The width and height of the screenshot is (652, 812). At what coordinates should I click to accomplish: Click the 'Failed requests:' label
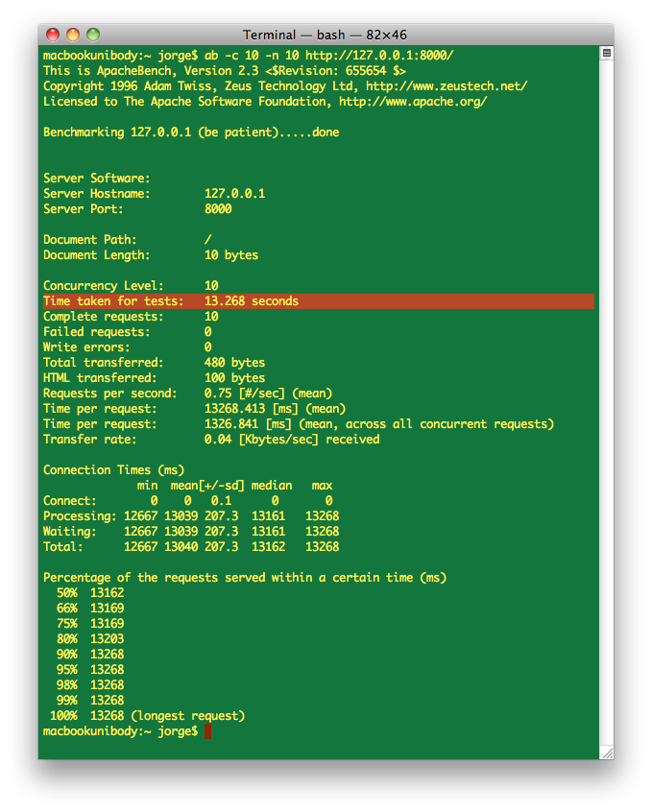click(x=96, y=332)
